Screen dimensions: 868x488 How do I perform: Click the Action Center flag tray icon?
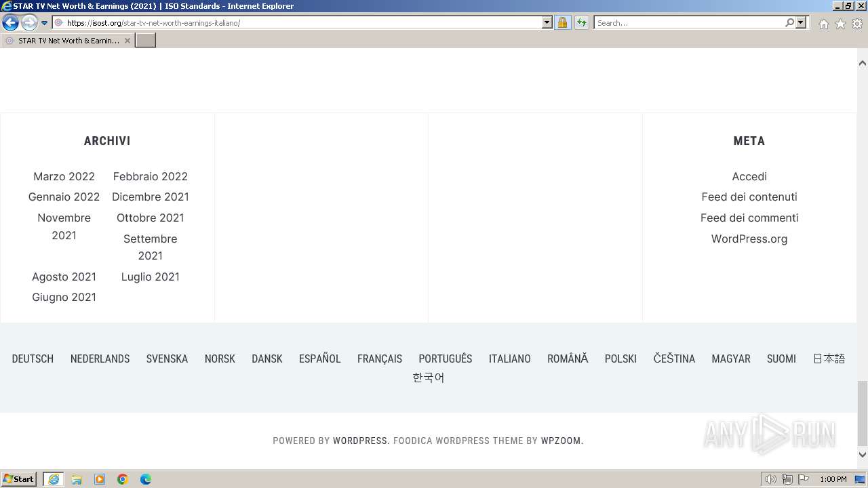804,479
